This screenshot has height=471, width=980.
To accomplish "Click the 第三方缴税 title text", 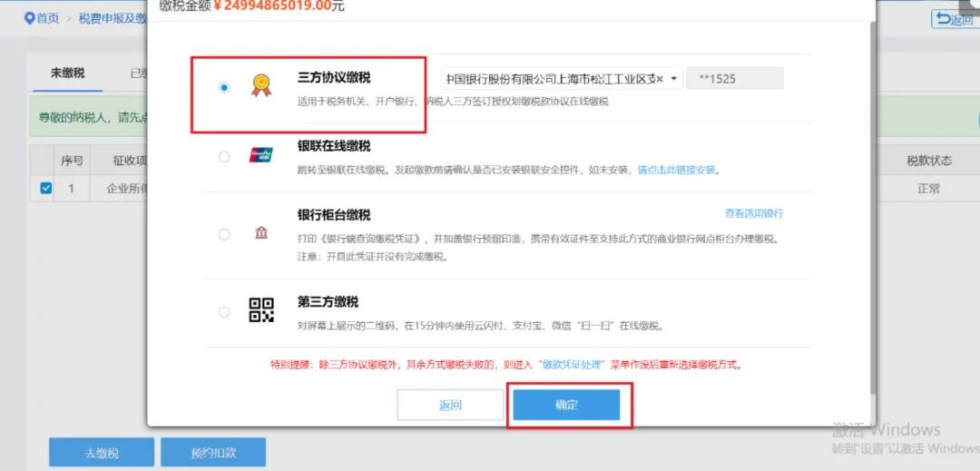I will click(328, 302).
